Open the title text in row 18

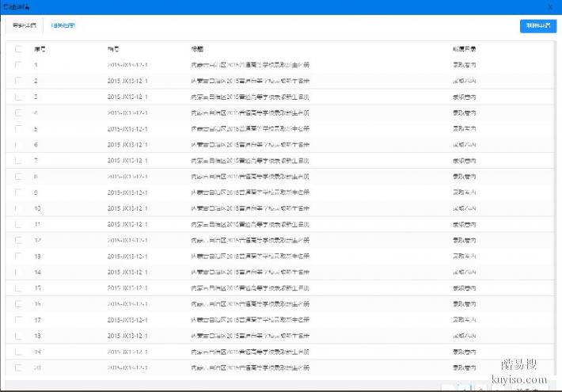[x=250, y=336]
